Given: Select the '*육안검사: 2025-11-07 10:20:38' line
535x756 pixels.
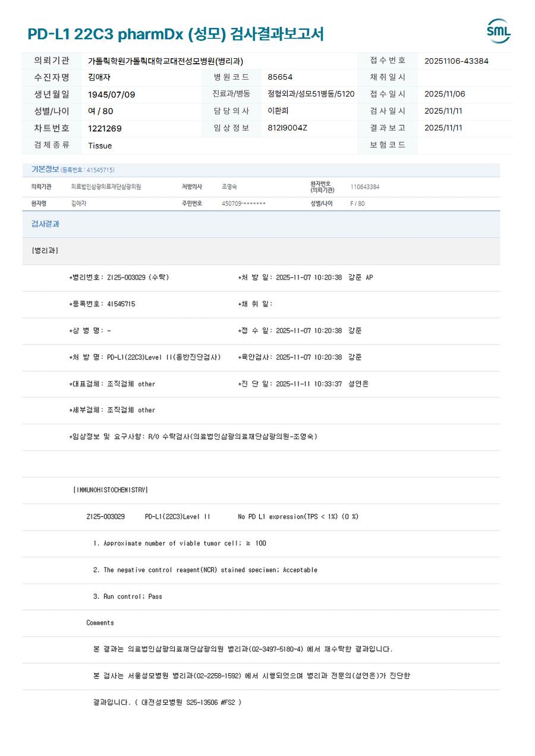Looking at the screenshot, I should pyautogui.click(x=290, y=357).
